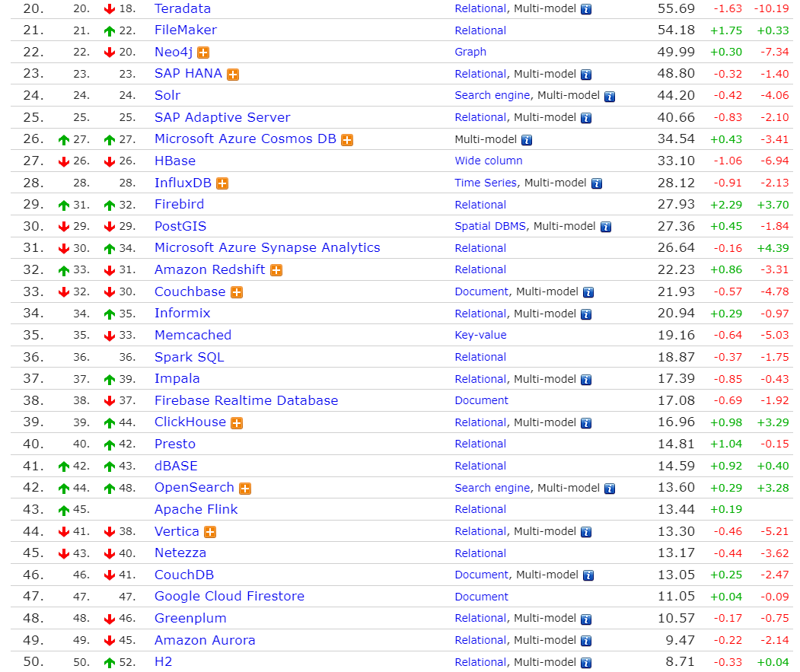Click the info icon beside Solr's Multi-model label
The height and width of the screenshot is (672, 800).
click(x=610, y=96)
